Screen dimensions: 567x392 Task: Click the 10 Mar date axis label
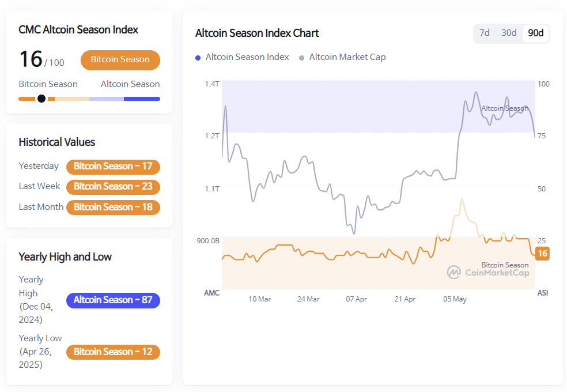click(260, 299)
